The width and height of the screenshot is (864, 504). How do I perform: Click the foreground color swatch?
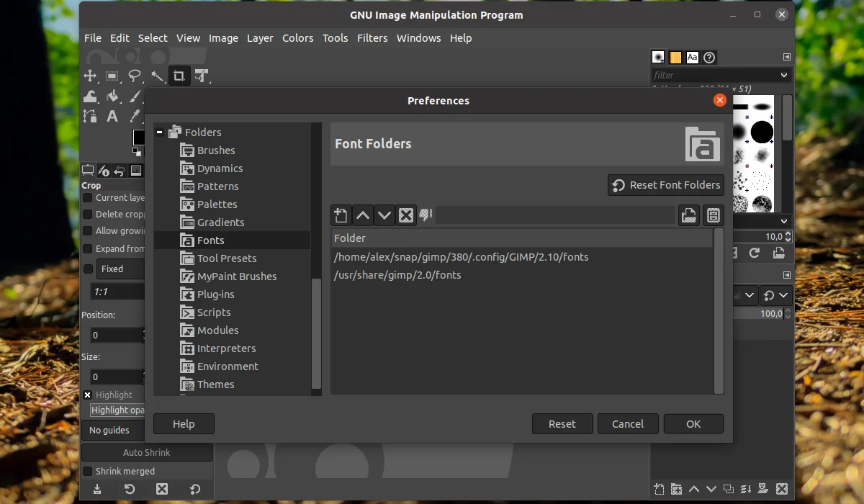pyautogui.click(x=138, y=137)
